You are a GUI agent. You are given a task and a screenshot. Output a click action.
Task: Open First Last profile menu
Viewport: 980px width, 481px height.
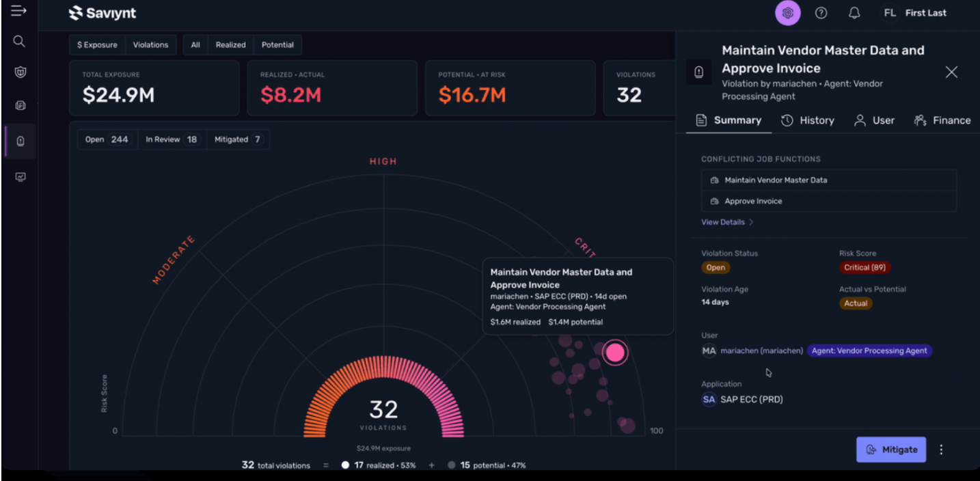pyautogui.click(x=925, y=13)
